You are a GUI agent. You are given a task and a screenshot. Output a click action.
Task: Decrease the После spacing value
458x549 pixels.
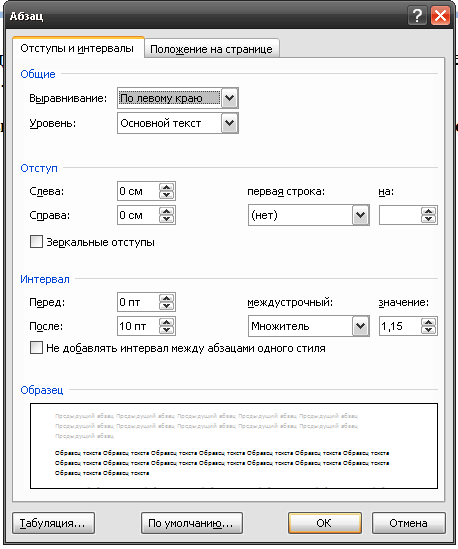pyautogui.click(x=167, y=330)
